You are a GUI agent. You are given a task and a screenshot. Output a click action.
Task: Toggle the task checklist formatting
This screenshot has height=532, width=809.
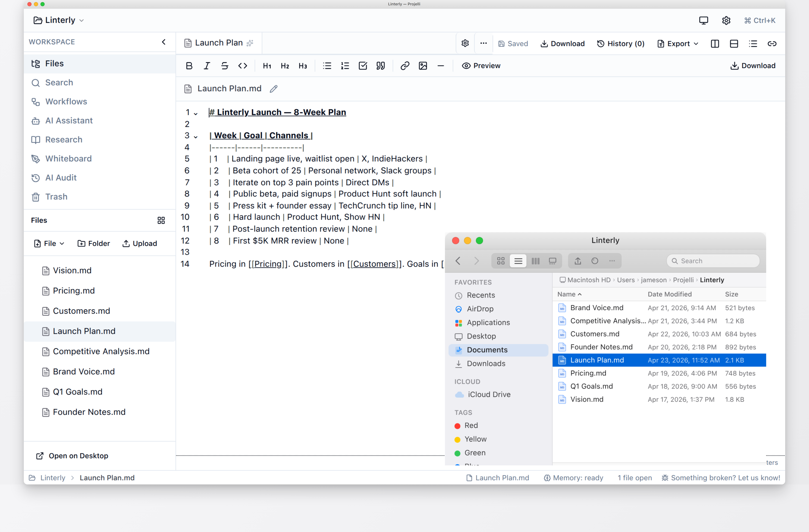[363, 66]
